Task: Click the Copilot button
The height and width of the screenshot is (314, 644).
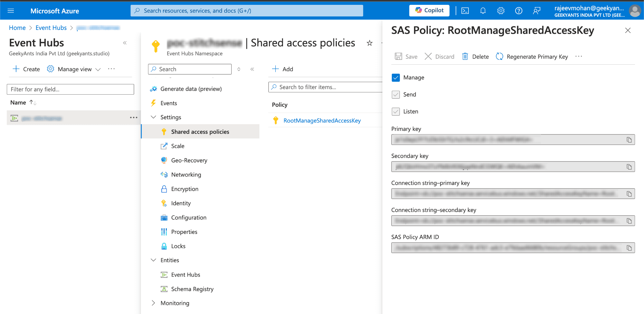Action: (429, 10)
